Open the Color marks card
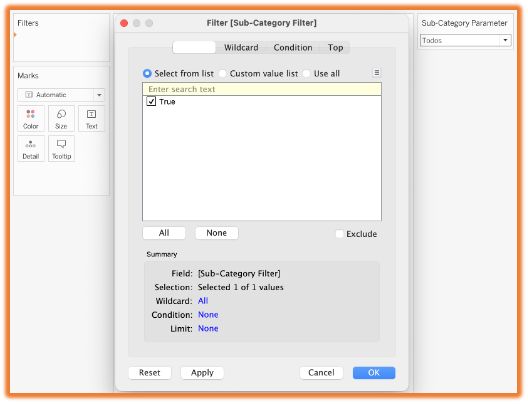This screenshot has height=404, width=528. click(x=31, y=118)
